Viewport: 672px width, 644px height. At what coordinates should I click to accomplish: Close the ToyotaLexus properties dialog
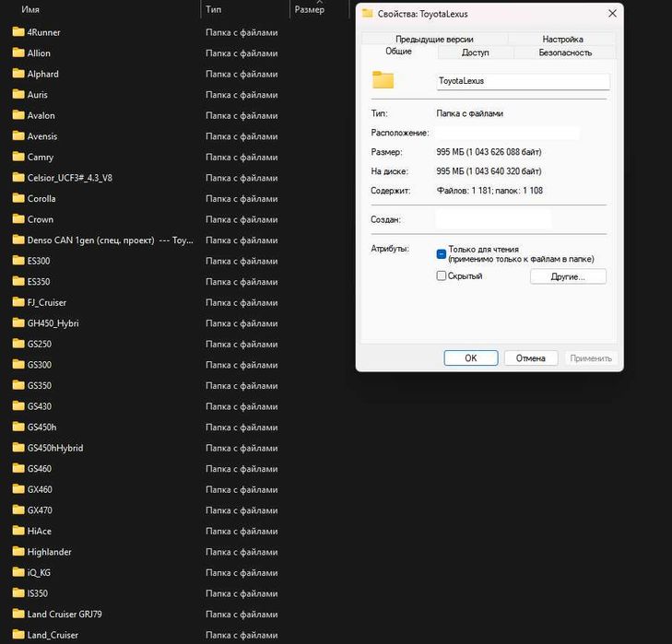click(612, 13)
